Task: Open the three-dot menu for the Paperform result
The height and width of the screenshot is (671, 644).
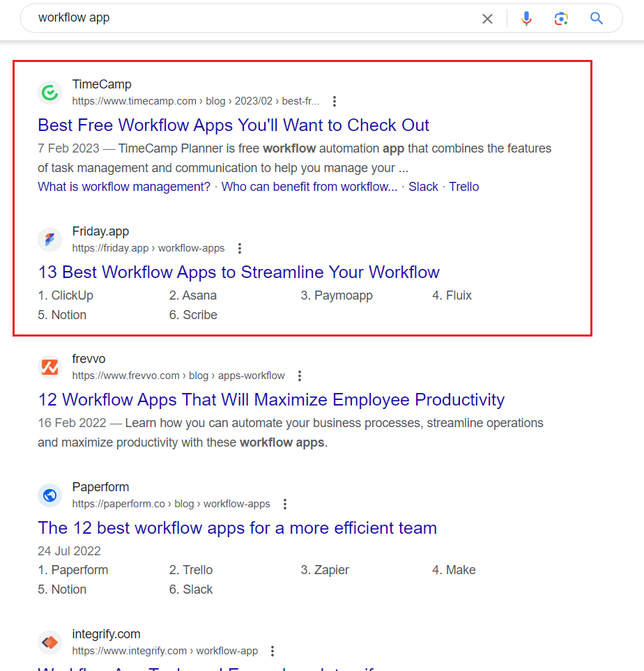Action: (285, 504)
